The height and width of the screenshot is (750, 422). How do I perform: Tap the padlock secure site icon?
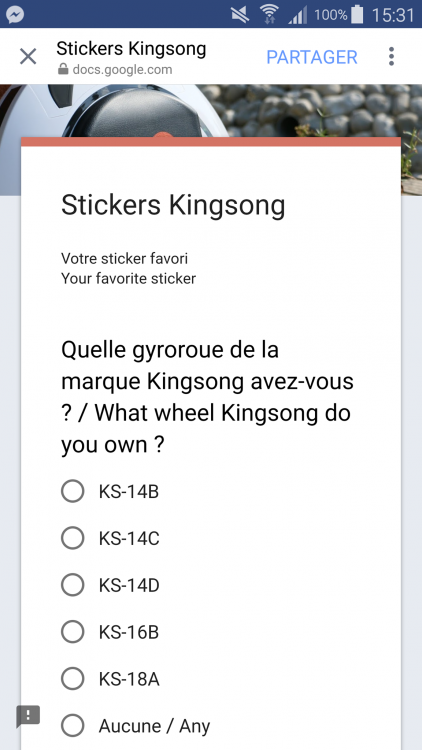pyautogui.click(x=63, y=70)
